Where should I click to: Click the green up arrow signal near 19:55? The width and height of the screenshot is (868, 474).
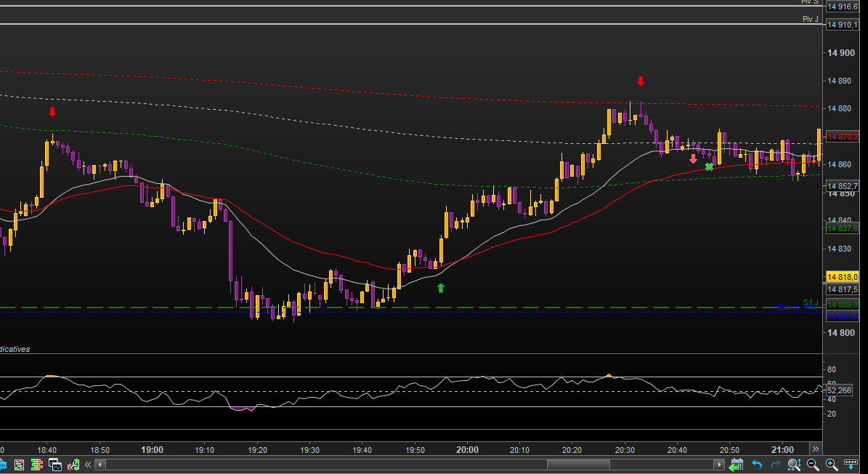[441, 287]
